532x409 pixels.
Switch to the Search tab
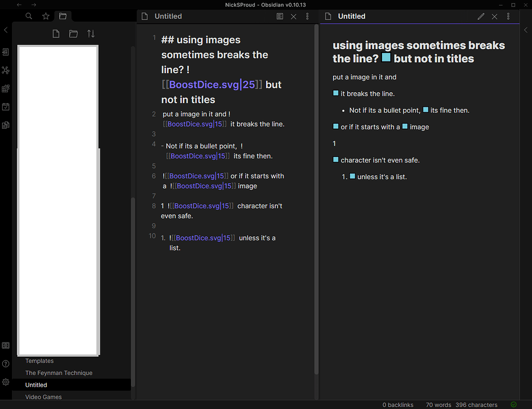[x=28, y=16]
